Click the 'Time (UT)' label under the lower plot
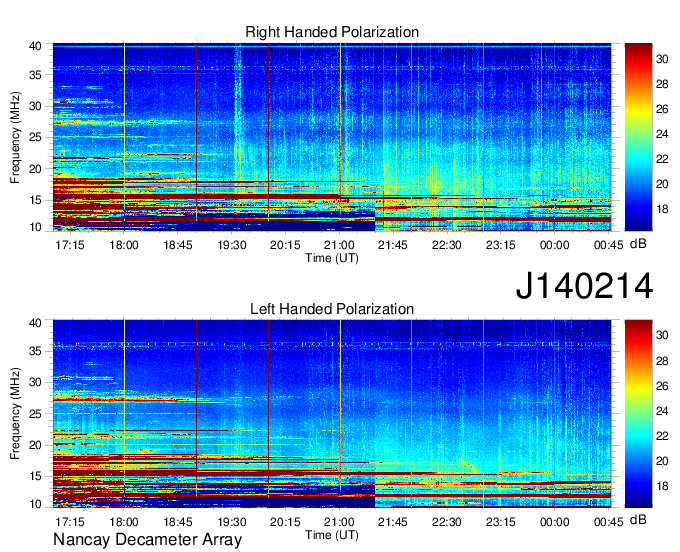The height and width of the screenshot is (552, 680). coord(332,535)
